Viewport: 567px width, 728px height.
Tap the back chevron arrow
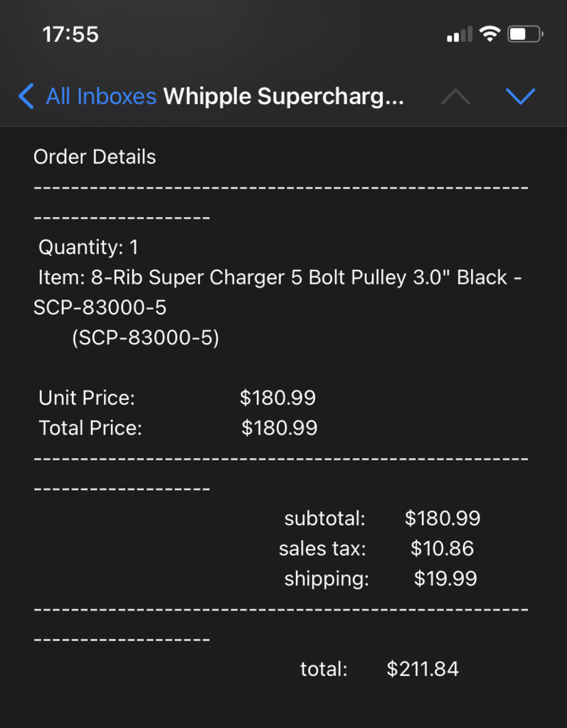click(x=26, y=96)
